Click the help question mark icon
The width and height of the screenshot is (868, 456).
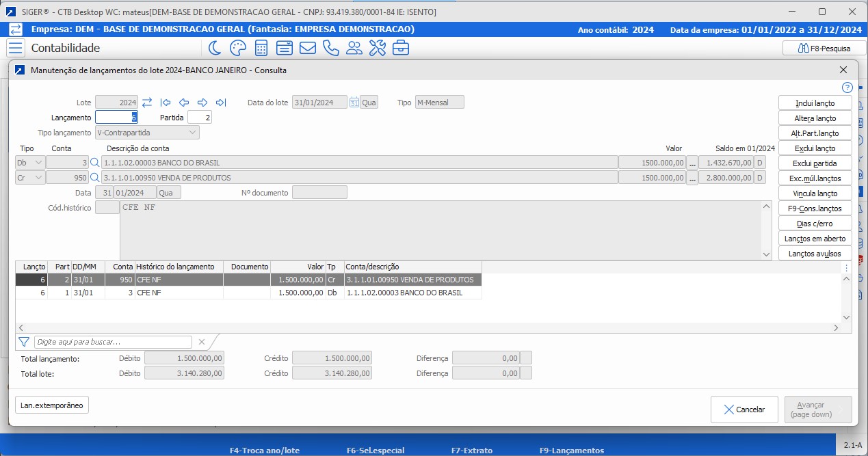pyautogui.click(x=847, y=88)
